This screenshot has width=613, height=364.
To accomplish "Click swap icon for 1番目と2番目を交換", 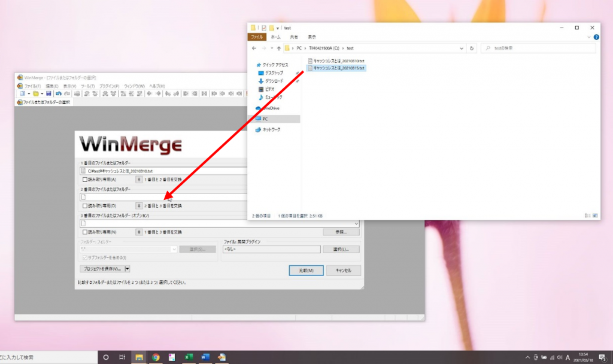I will pyautogui.click(x=139, y=180).
